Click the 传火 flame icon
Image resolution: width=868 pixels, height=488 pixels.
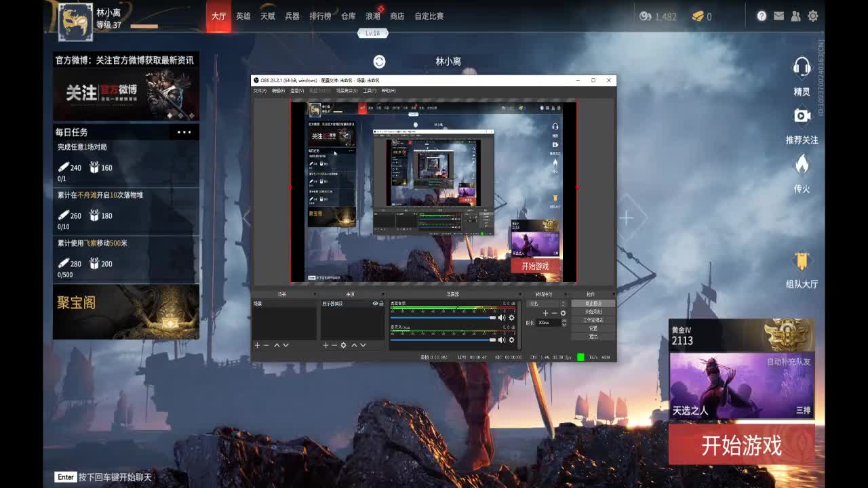click(802, 165)
